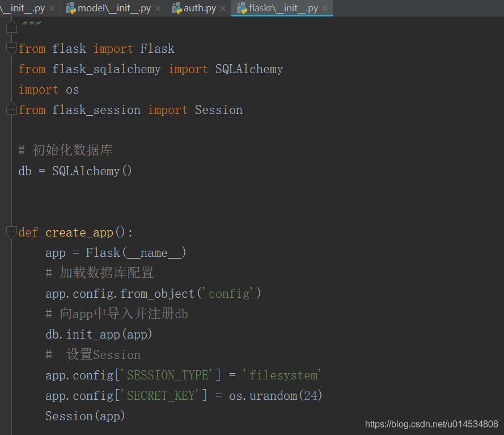
Task: Click on 'db = SQLAlchemy()' line
Action: (75, 171)
